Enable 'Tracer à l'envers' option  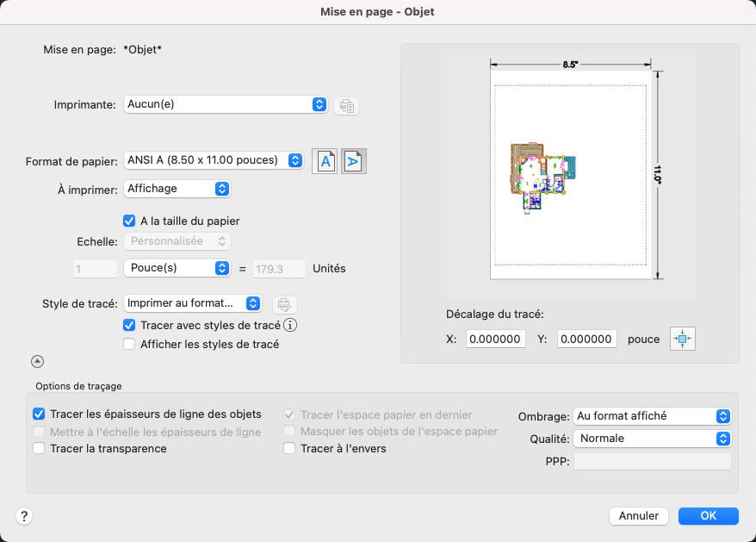tap(289, 448)
